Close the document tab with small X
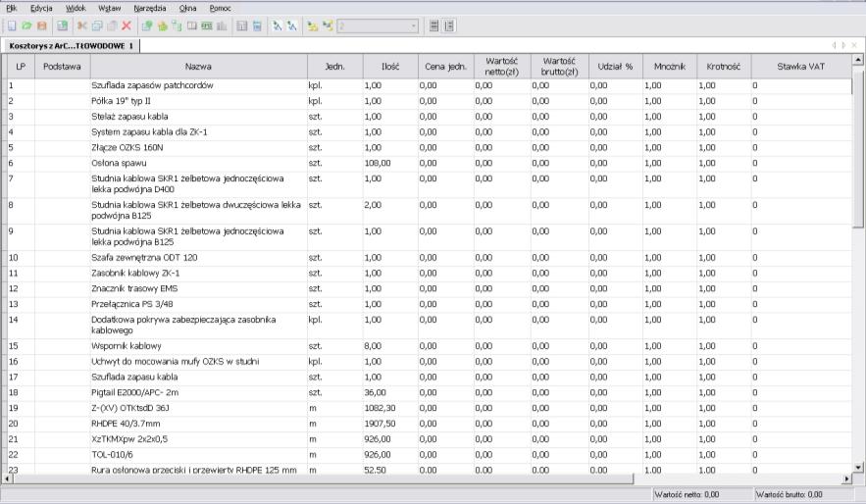Image resolution: width=866 pixels, height=504 pixels. coord(854,45)
